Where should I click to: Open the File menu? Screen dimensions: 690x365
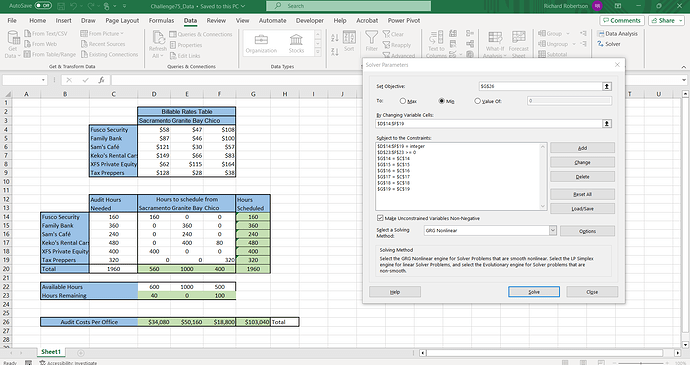[x=12, y=21]
